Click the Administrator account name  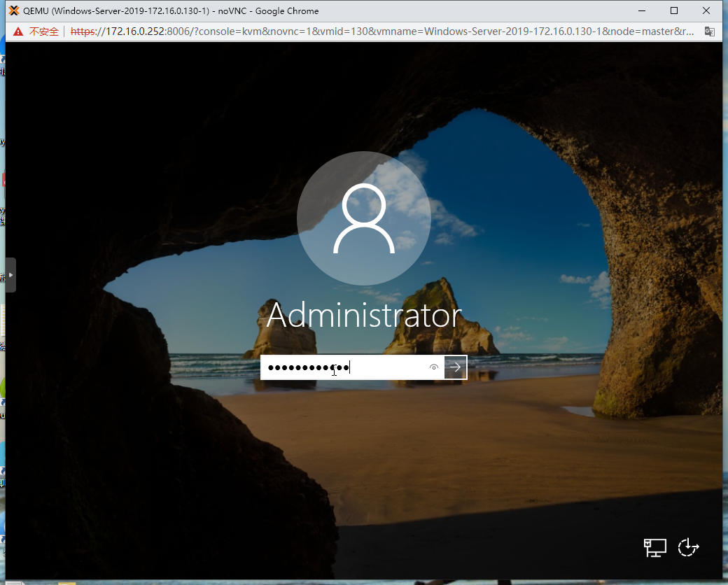pyautogui.click(x=364, y=316)
